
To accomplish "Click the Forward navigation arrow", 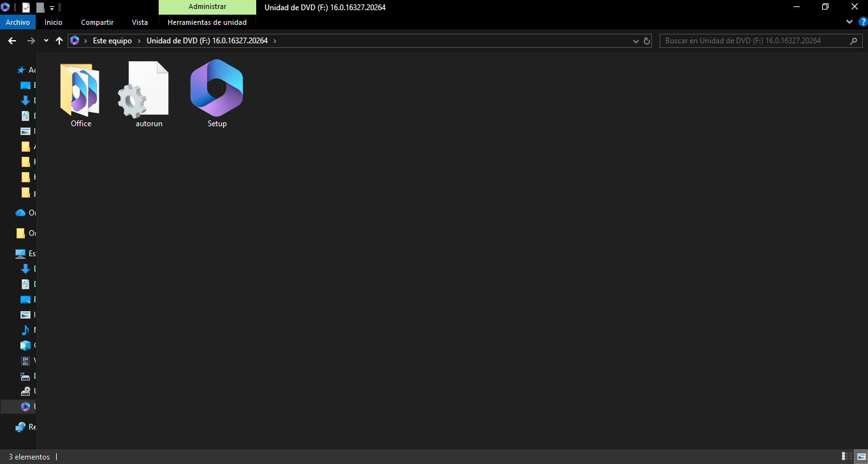I will pyautogui.click(x=31, y=41).
